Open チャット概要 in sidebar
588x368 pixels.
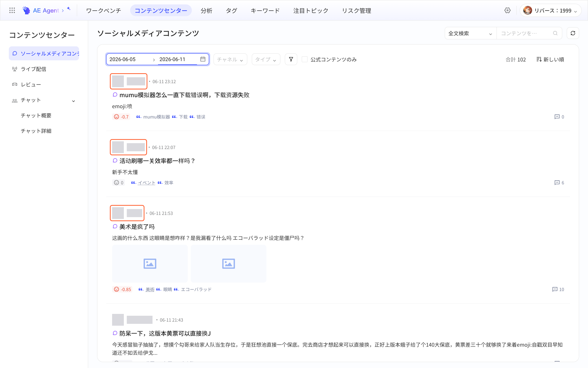[x=36, y=115]
